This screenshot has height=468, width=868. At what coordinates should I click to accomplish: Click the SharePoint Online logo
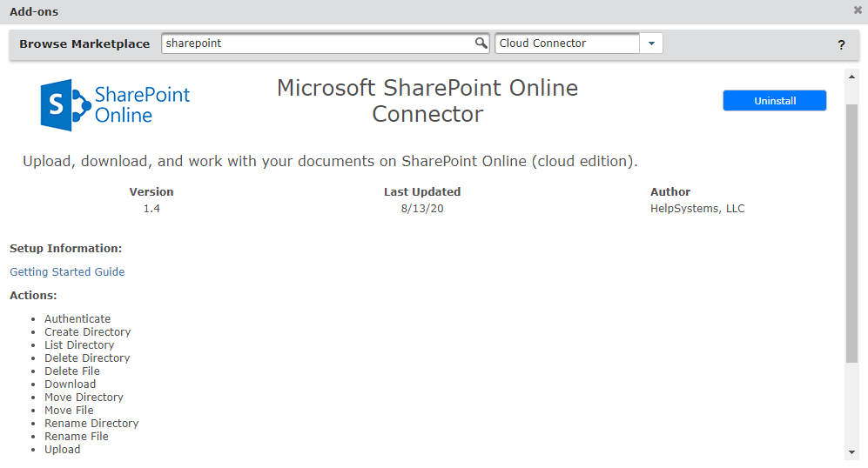point(115,104)
